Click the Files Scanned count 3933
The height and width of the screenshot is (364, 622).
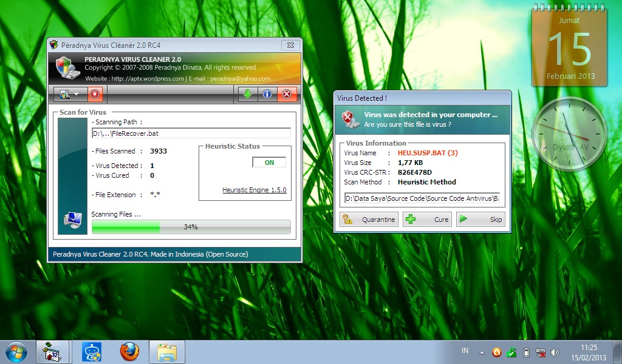click(159, 151)
